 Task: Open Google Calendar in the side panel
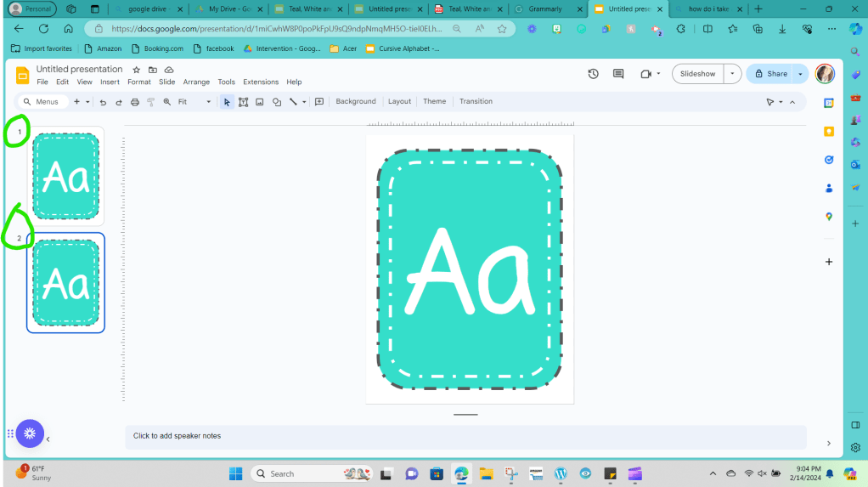click(829, 103)
